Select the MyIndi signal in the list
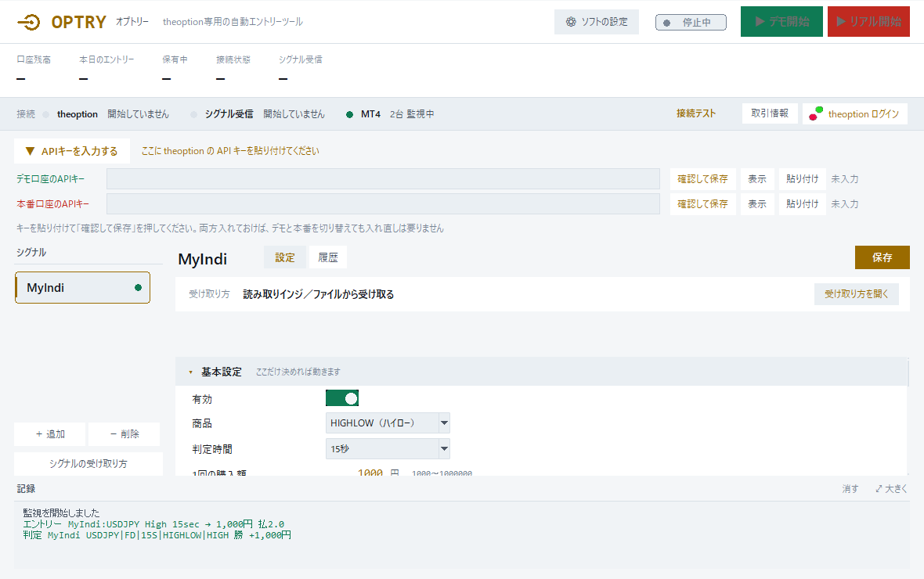 pos(82,287)
